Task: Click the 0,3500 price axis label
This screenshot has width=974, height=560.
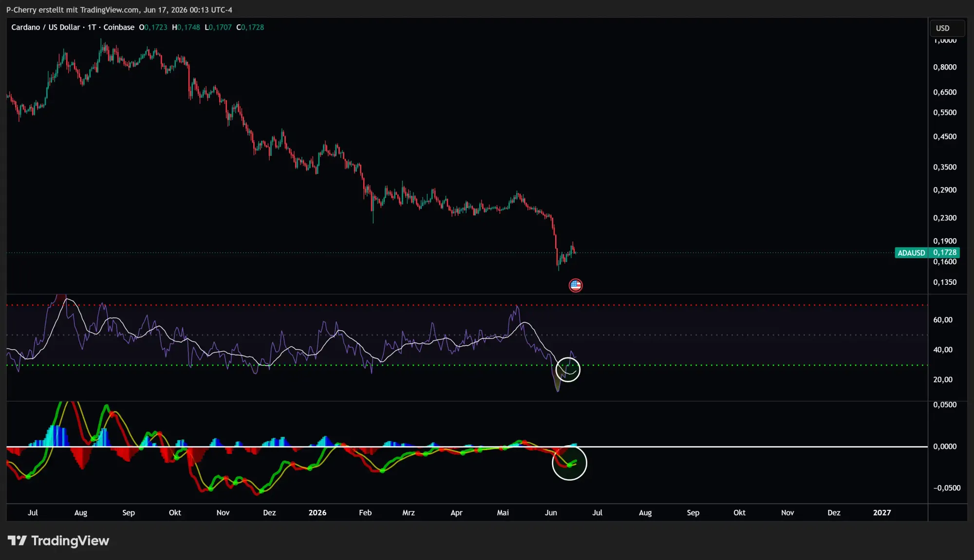Action: [945, 167]
